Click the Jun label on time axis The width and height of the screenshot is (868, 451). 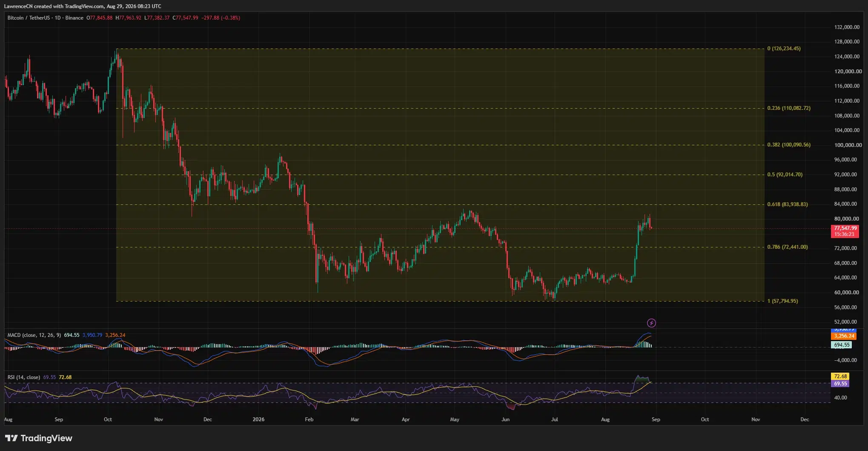505,419
